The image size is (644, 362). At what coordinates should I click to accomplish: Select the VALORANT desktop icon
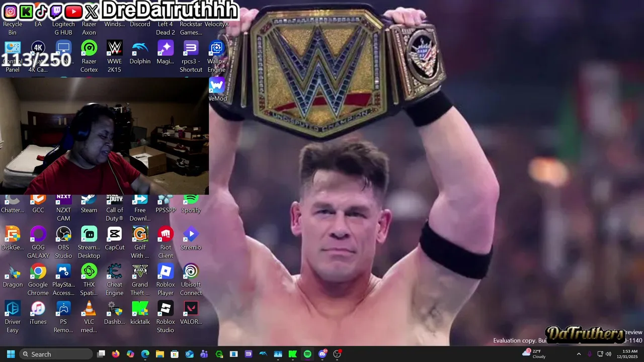pyautogui.click(x=191, y=309)
